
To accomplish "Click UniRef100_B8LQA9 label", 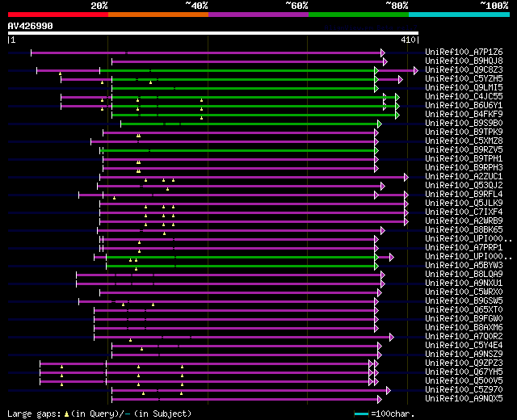I will [464, 275].
